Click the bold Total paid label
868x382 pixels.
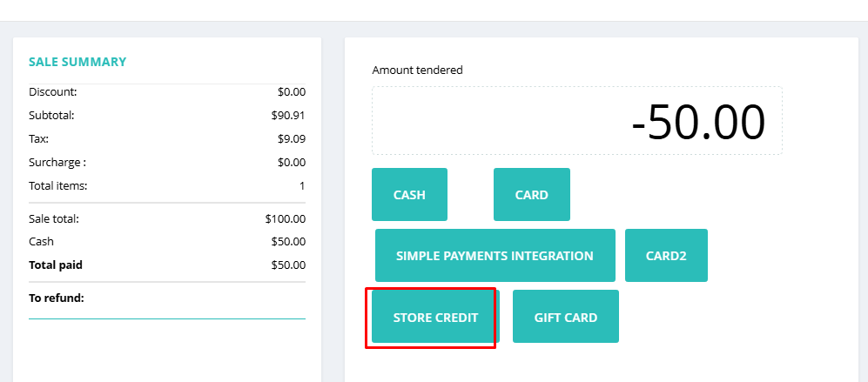(x=56, y=265)
